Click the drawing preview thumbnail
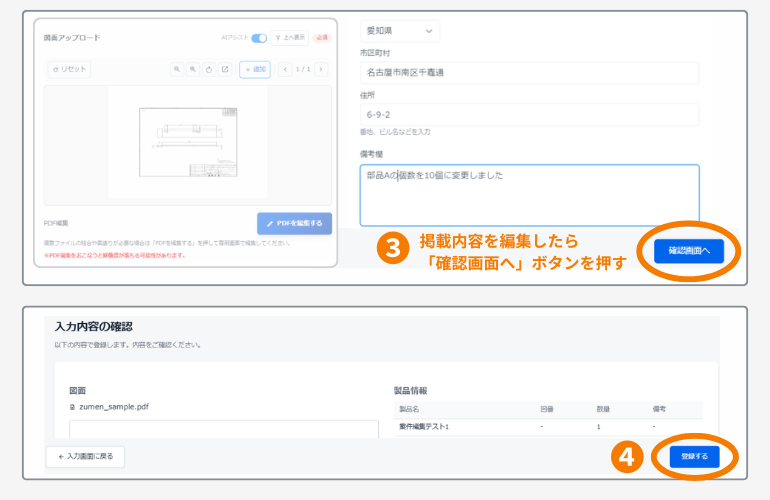This screenshot has height=500, width=770. click(188, 142)
